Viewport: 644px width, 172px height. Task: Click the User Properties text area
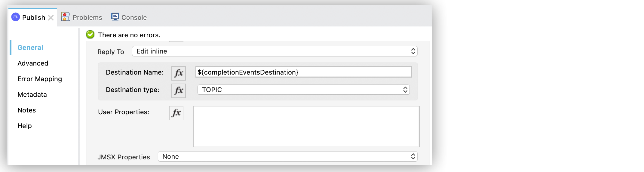[306, 127]
